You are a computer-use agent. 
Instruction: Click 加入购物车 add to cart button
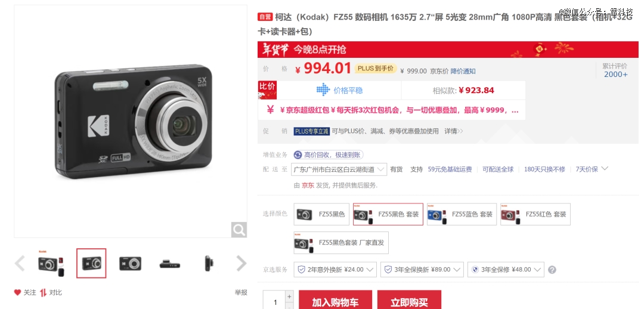click(336, 302)
